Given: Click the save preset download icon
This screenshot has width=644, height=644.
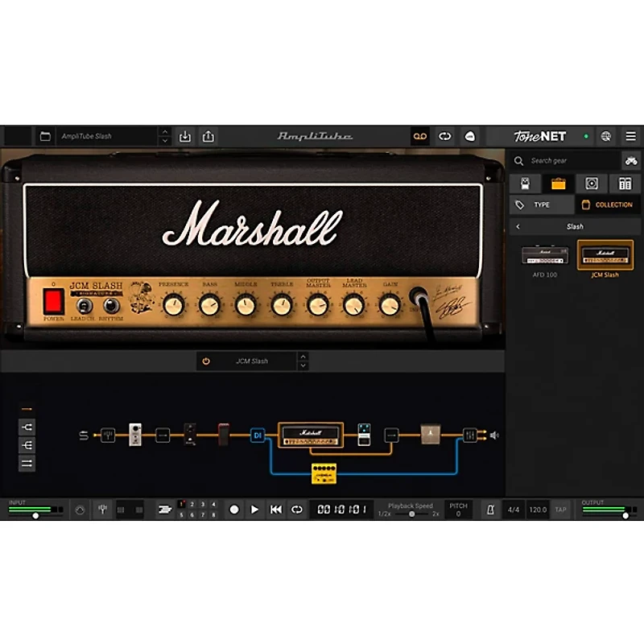Looking at the screenshot, I should pyautogui.click(x=185, y=136).
